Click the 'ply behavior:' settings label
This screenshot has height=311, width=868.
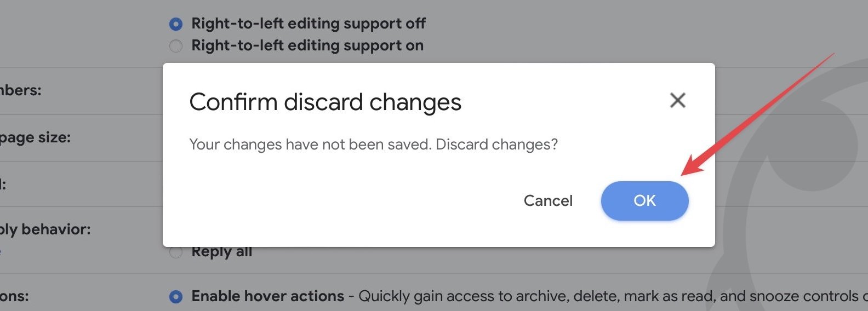click(45, 229)
